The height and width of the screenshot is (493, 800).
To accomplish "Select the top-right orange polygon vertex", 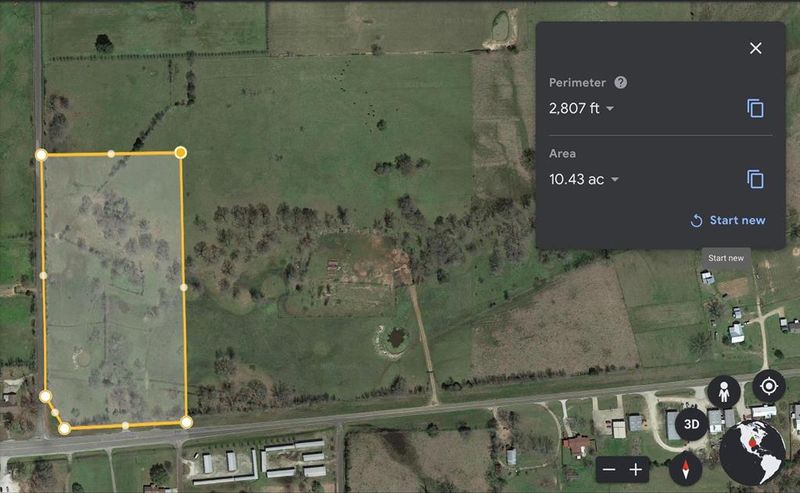I will click(181, 153).
